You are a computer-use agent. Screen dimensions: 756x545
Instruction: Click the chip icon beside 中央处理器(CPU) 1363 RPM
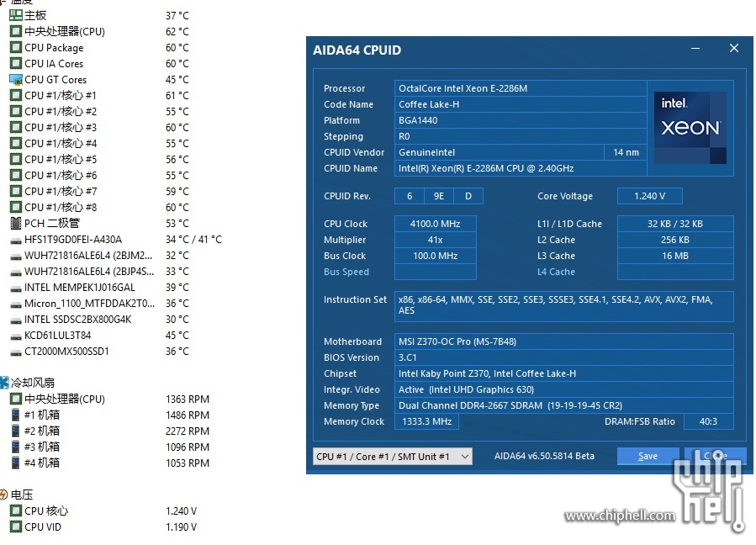coord(16,399)
